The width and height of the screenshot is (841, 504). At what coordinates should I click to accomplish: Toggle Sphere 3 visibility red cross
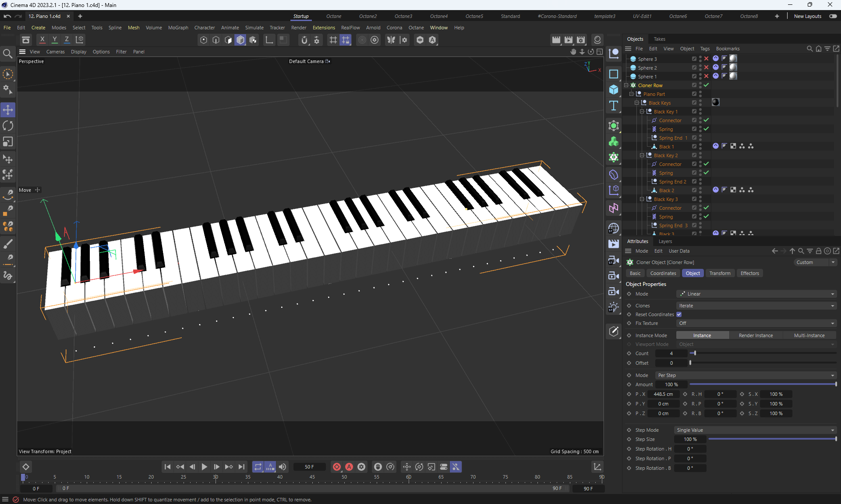(x=706, y=59)
